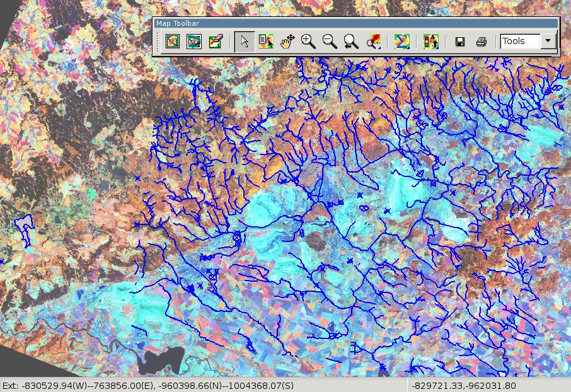Open the Analyze map tools icon

(401, 42)
